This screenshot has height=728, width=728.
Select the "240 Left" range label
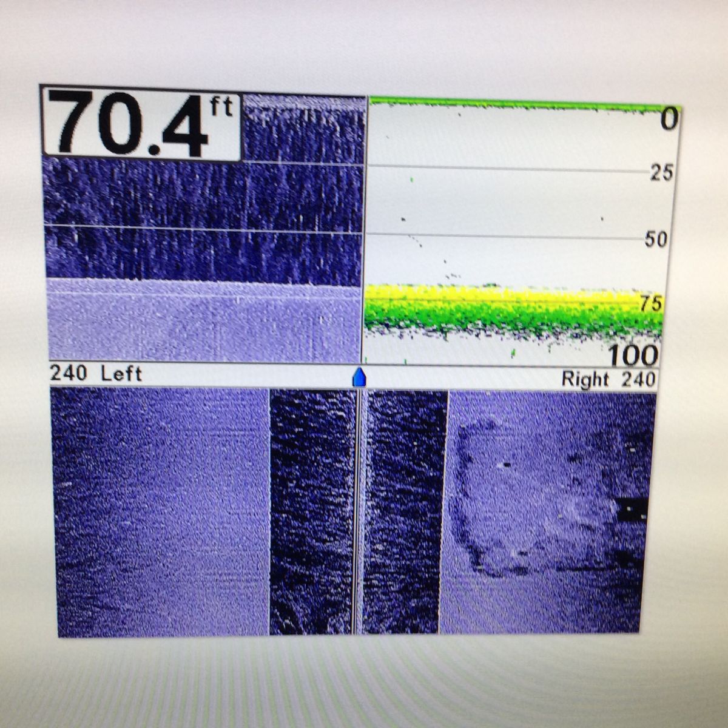point(96,374)
